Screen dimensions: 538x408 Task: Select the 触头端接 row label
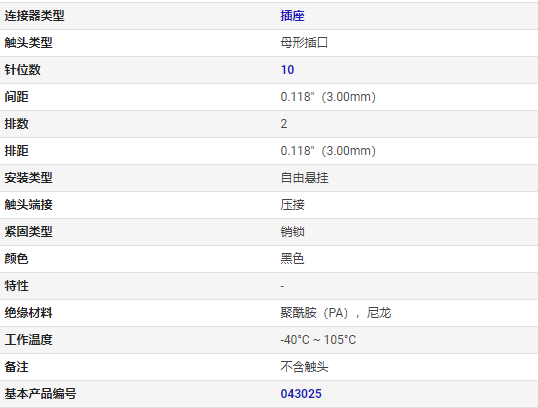tap(28, 205)
